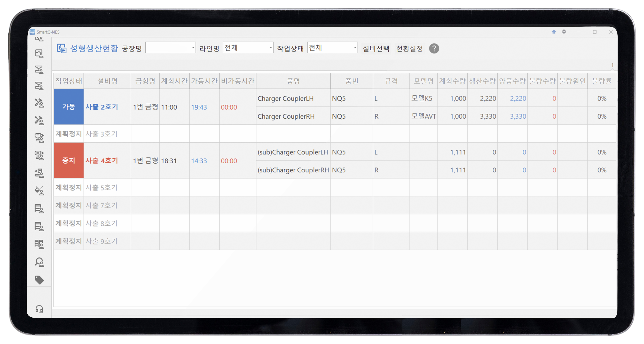Screen dimensions: 644x344
Task: Click the 설비선택 button
Action: (376, 49)
